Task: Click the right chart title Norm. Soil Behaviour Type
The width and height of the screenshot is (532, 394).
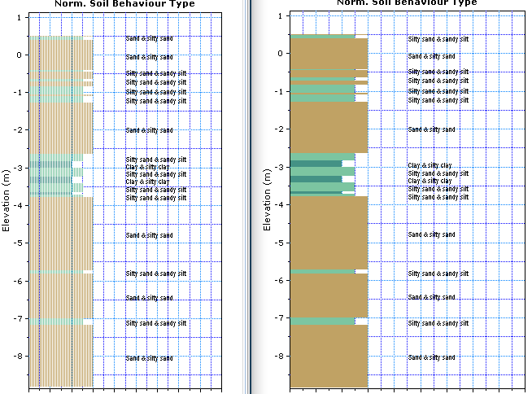Action: pyautogui.click(x=407, y=2)
